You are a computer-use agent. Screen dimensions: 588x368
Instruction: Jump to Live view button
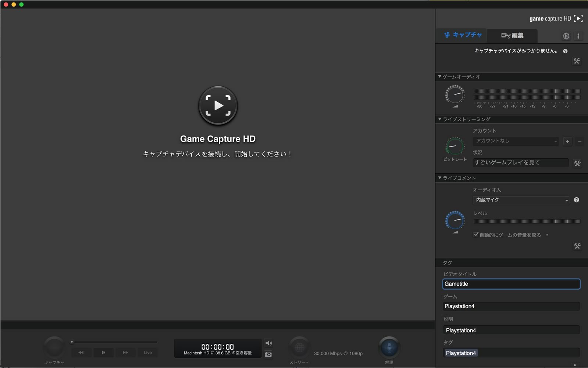(148, 353)
